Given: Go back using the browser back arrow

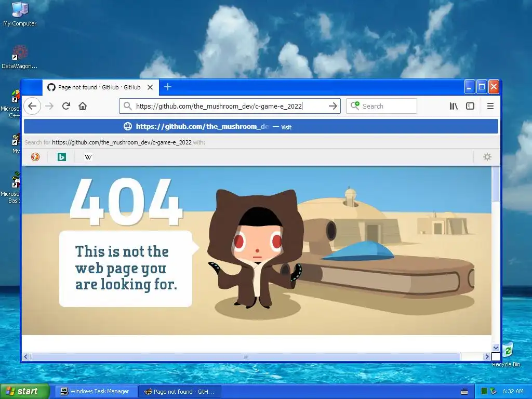Looking at the screenshot, I should (32, 106).
